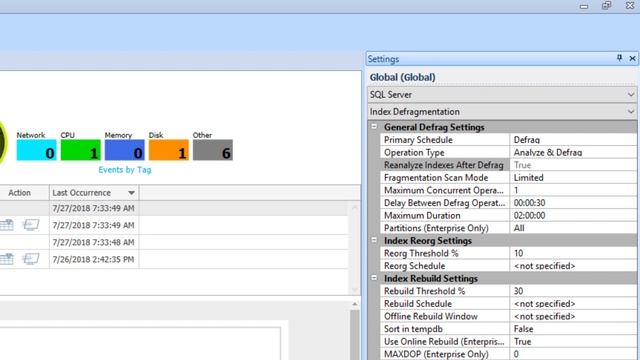Edit Rebuild Schedule not specified value
Viewport: 640px width, 360px height.
tap(573, 304)
